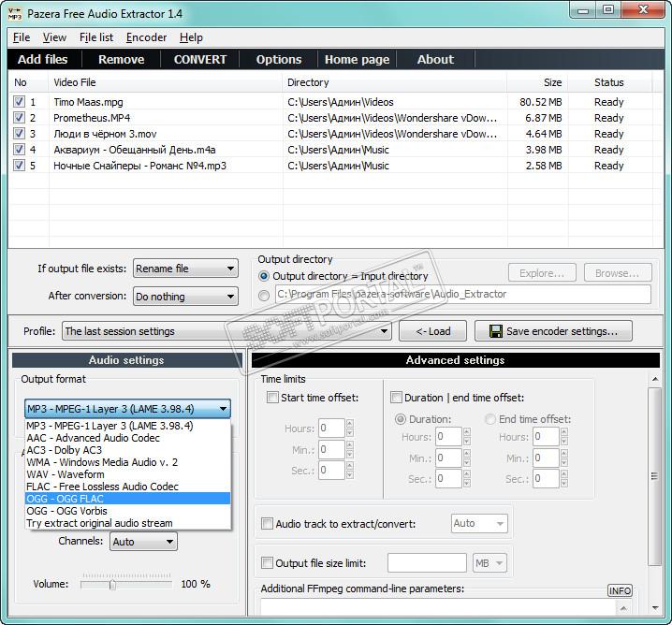Click the <- Load profile button
672x625 pixels.
tap(432, 331)
